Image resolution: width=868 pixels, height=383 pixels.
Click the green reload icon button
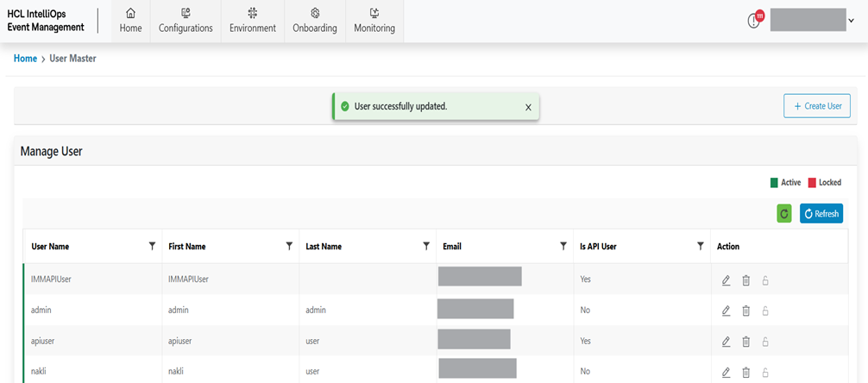click(784, 214)
